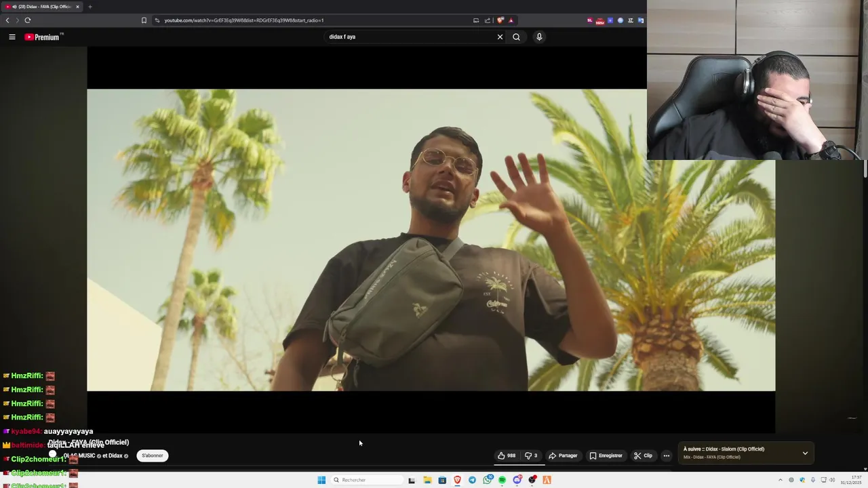Screen dimensions: 868x488
Task: Dislike the video thumbs-down
Action: point(531,455)
